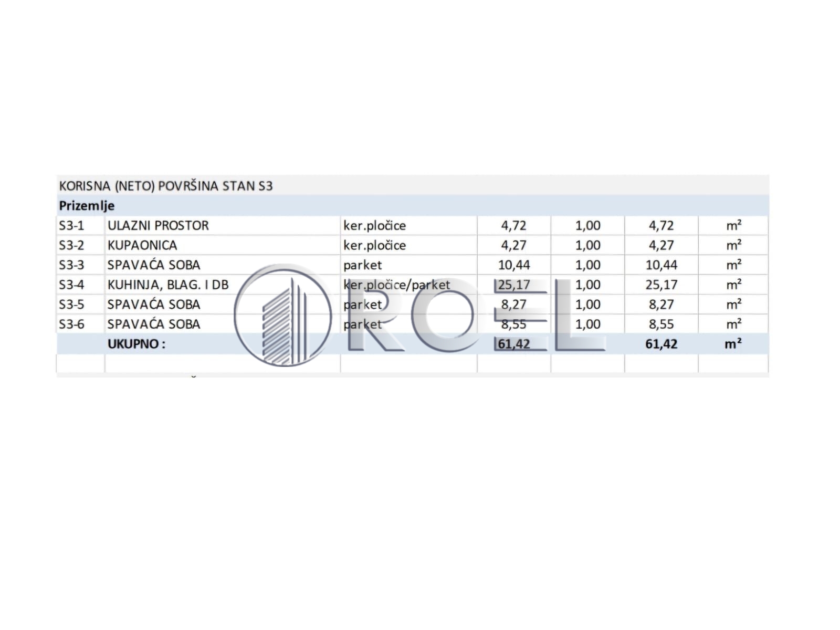
Task: Select the rightmost 25,17 area value
Action: coord(661,285)
